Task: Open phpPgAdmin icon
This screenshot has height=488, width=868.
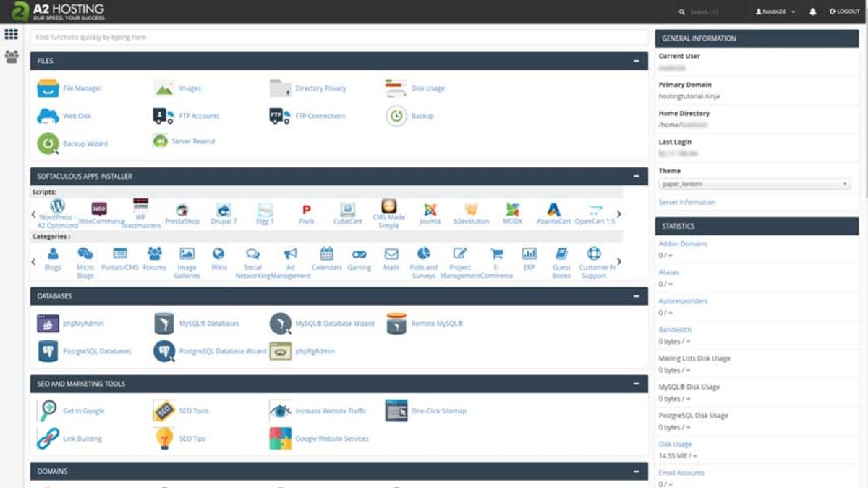Action: tap(280, 351)
